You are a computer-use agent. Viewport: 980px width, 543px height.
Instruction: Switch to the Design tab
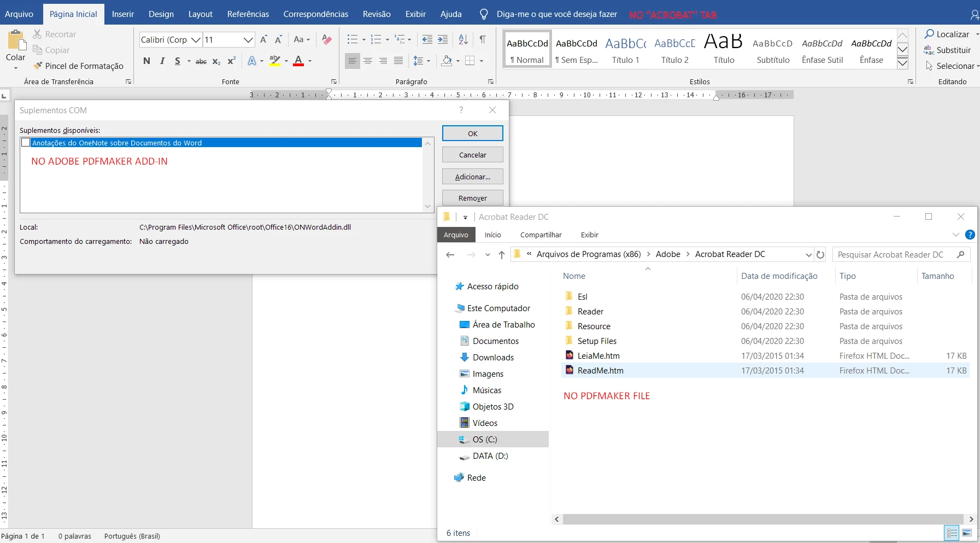coord(161,14)
